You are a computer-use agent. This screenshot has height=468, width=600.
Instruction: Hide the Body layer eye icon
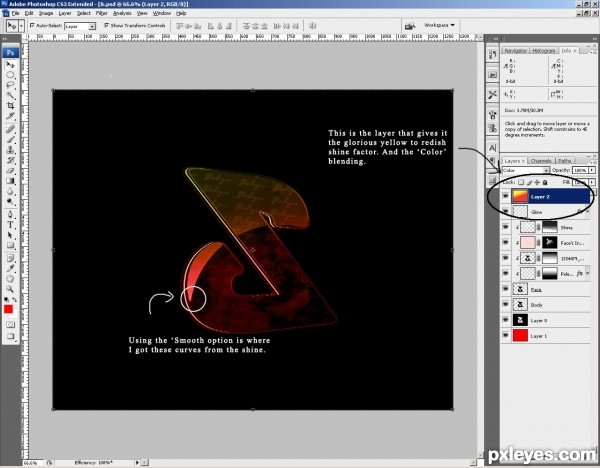[x=505, y=305]
